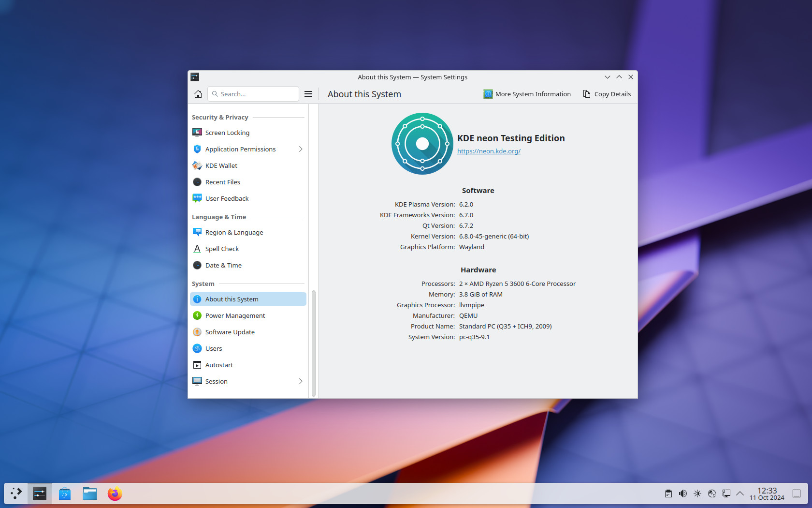Screen dimensions: 812x508
Task: Open clipboard tray icon
Action: (668, 493)
